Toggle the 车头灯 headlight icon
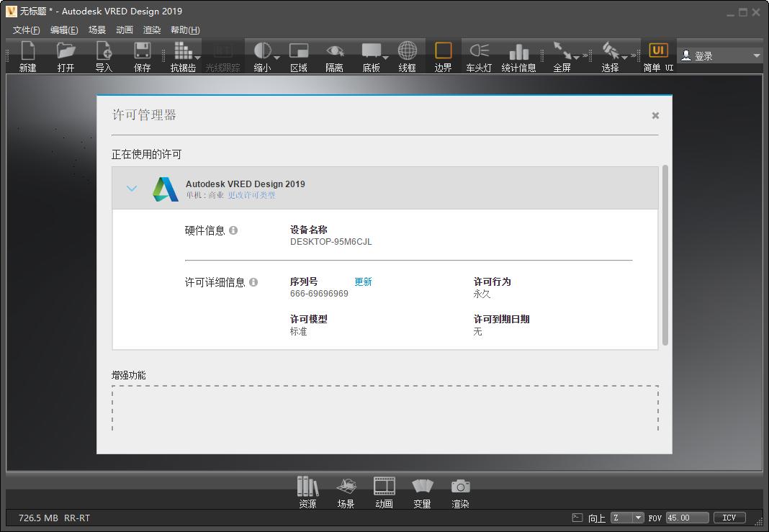The width and height of the screenshot is (769, 532). click(x=479, y=50)
